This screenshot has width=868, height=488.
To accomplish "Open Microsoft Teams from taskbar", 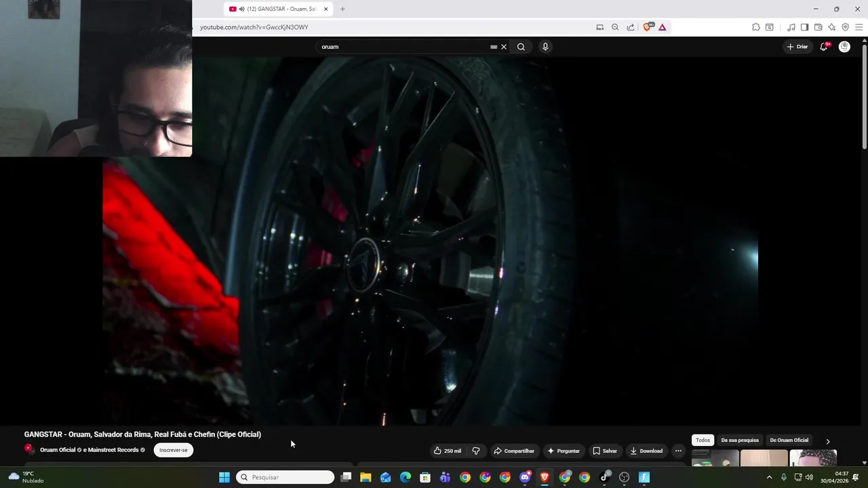I will pyautogui.click(x=445, y=477).
